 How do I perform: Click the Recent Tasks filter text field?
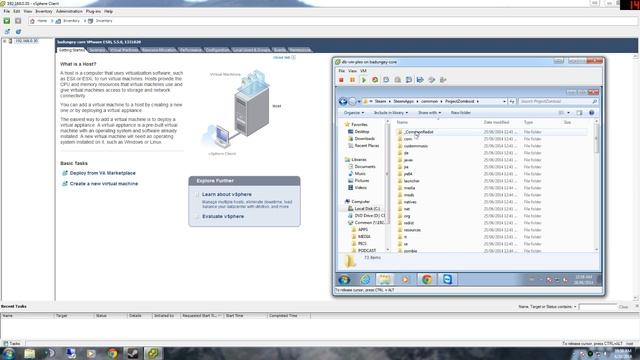[x=598, y=307]
